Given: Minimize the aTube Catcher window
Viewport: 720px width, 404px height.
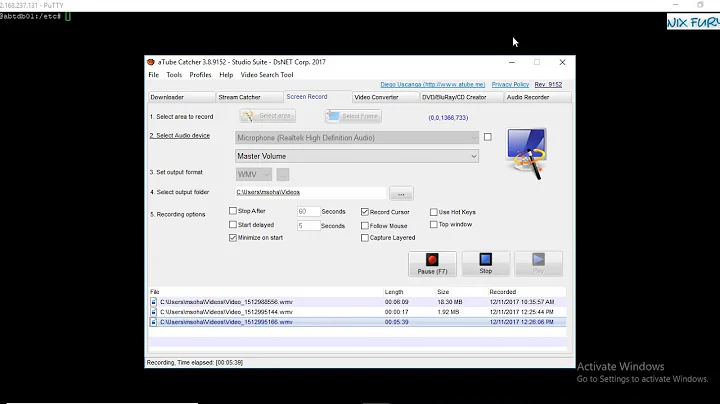Looking at the screenshot, I should 512,62.
